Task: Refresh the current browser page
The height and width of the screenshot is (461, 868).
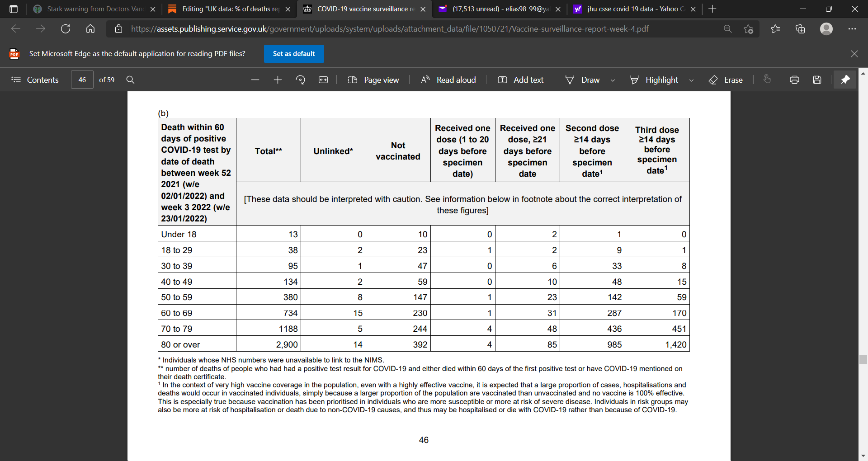Action: [x=66, y=29]
